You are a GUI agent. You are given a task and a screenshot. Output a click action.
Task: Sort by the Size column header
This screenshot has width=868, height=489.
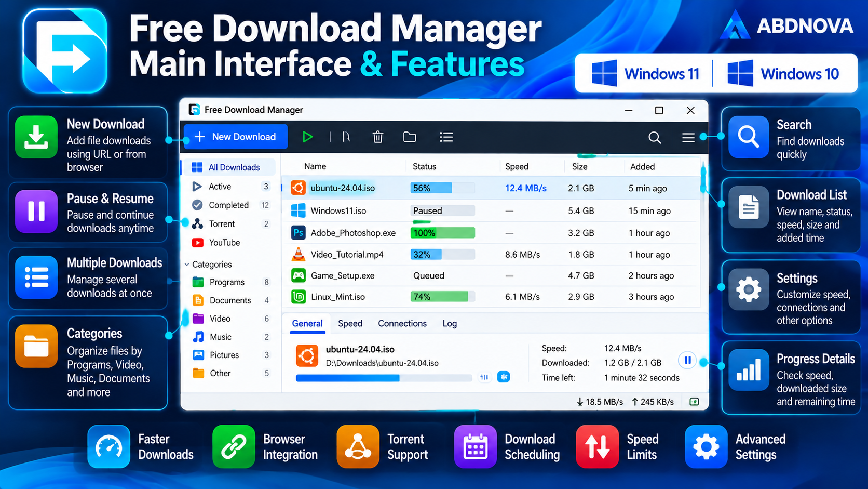click(579, 166)
